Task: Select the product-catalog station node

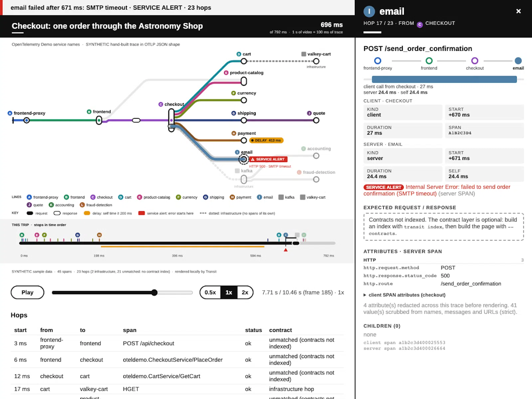Action: pyautogui.click(x=244, y=81)
